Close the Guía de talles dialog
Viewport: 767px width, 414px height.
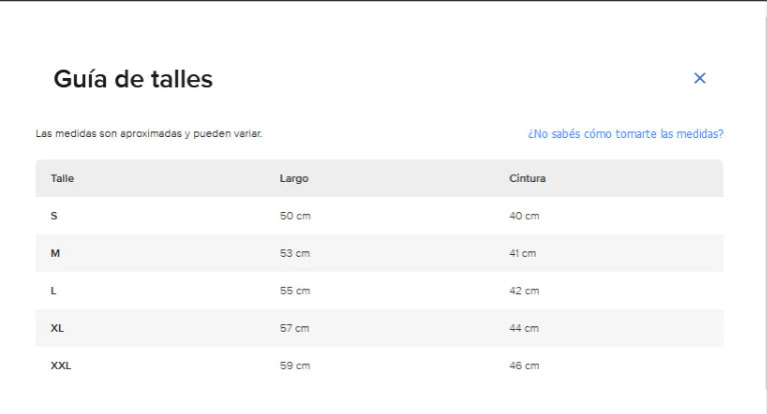pos(700,79)
